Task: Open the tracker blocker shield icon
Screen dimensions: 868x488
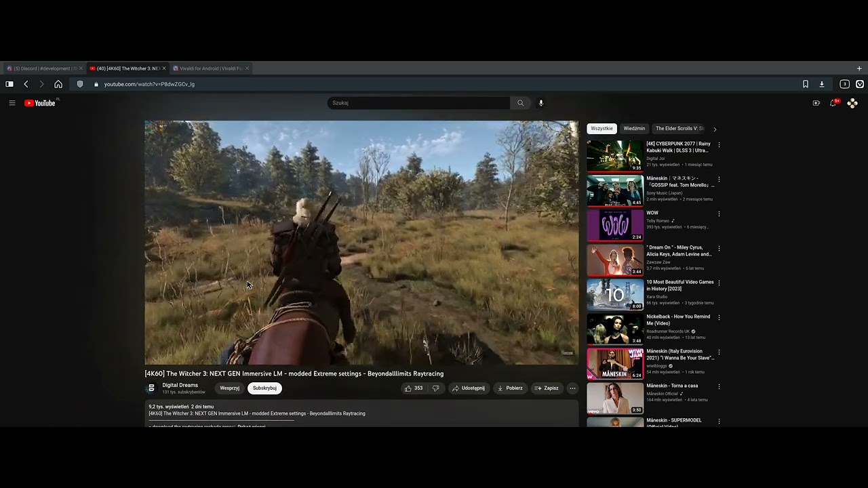Action: pyautogui.click(x=80, y=84)
